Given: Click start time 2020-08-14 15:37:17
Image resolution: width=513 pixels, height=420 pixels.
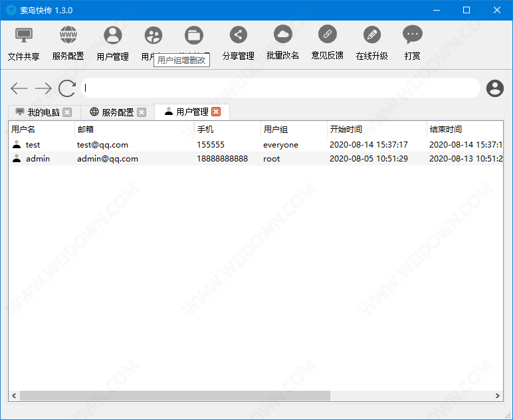Looking at the screenshot, I should 369,145.
